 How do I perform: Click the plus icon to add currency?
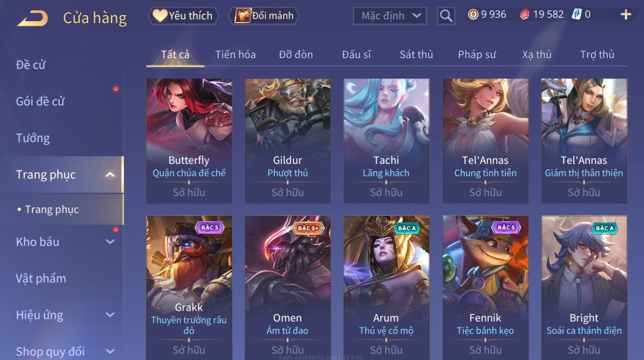[626, 15]
